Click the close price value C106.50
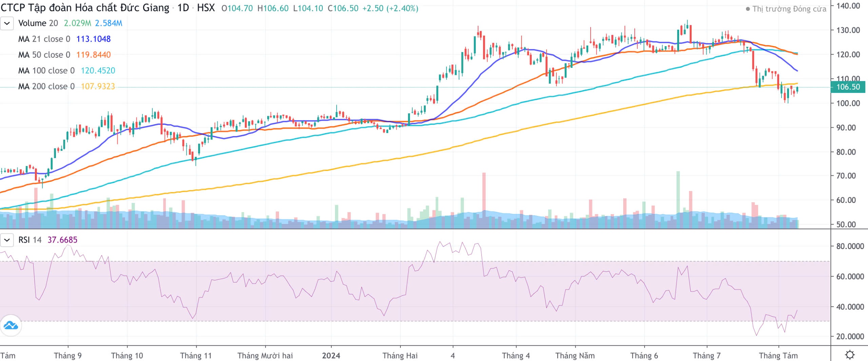Image resolution: width=868 pixels, height=361 pixels. point(343,8)
